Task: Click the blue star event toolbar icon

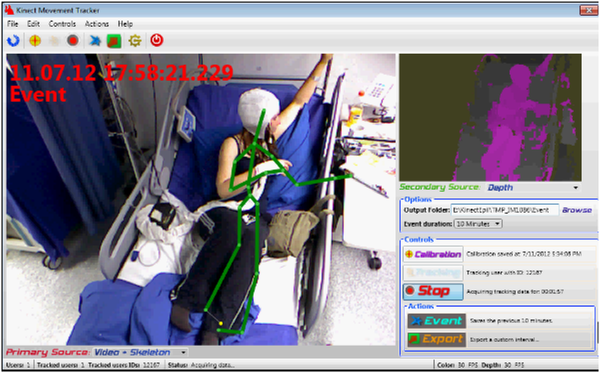Action: (95, 41)
